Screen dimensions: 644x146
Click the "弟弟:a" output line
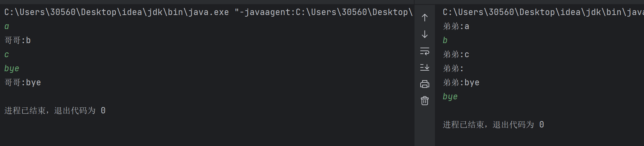pyautogui.click(x=456, y=27)
